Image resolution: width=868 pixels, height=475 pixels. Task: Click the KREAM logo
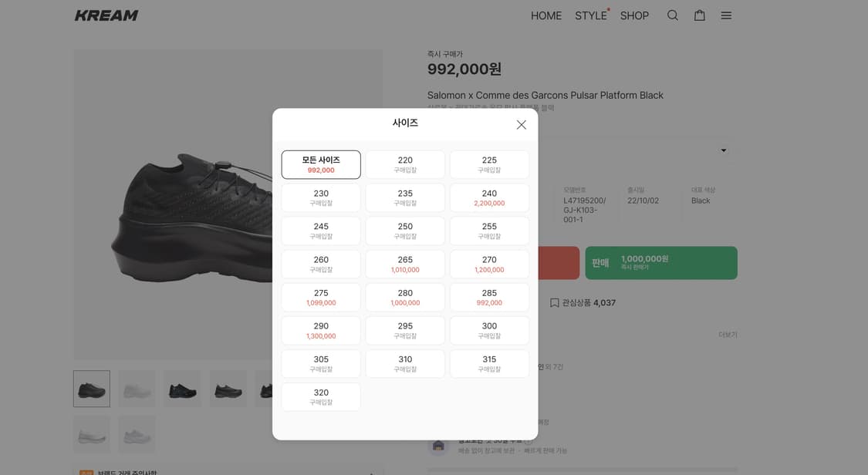106,15
